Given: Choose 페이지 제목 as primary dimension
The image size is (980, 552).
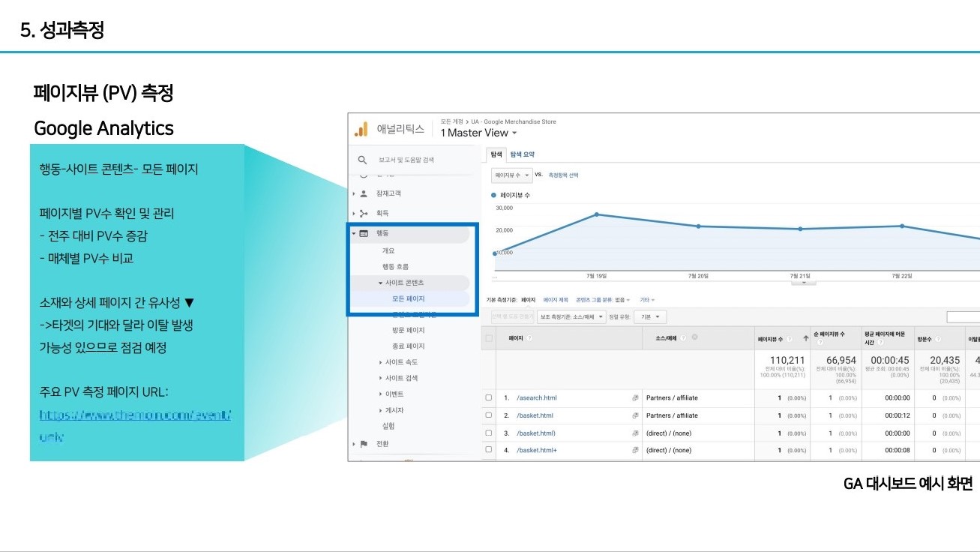Looking at the screenshot, I should click(556, 300).
